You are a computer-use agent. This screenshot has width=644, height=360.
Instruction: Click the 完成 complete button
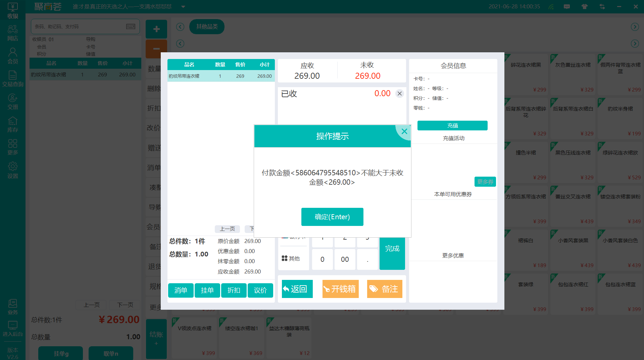pos(392,249)
